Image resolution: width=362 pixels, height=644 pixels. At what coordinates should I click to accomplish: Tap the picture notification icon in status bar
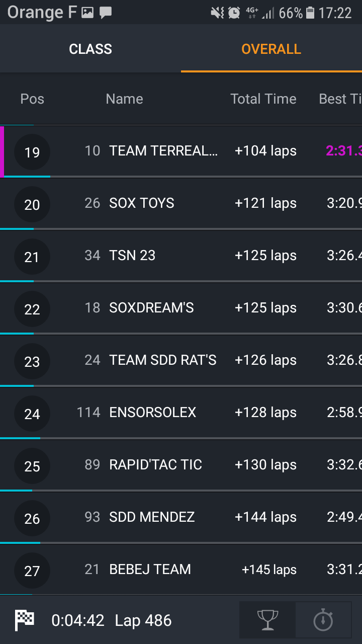(87, 13)
